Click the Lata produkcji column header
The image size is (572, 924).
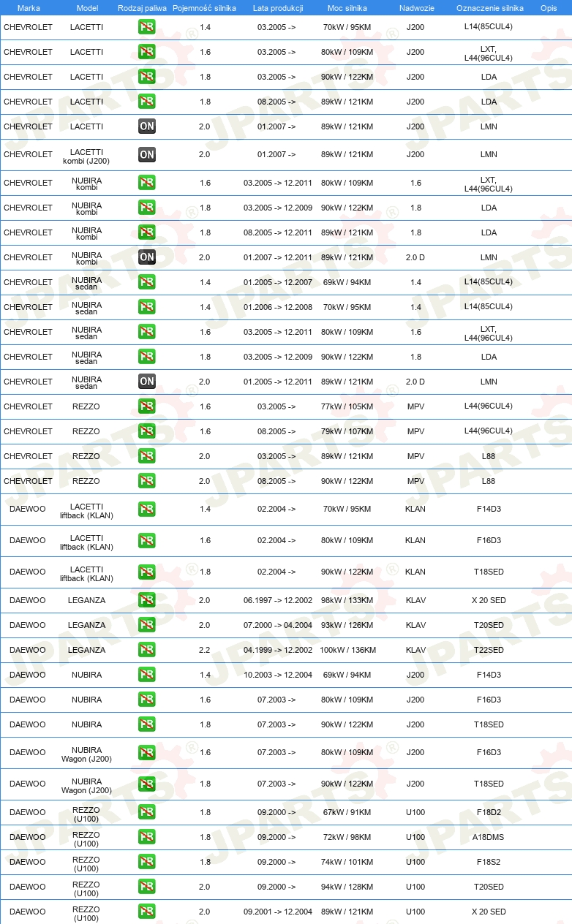[x=278, y=8]
